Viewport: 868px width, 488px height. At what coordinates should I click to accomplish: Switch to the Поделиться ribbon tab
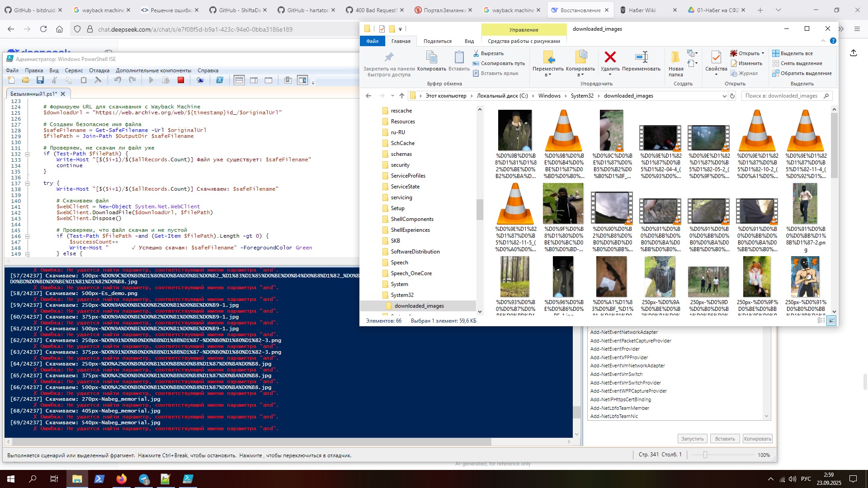(x=437, y=41)
